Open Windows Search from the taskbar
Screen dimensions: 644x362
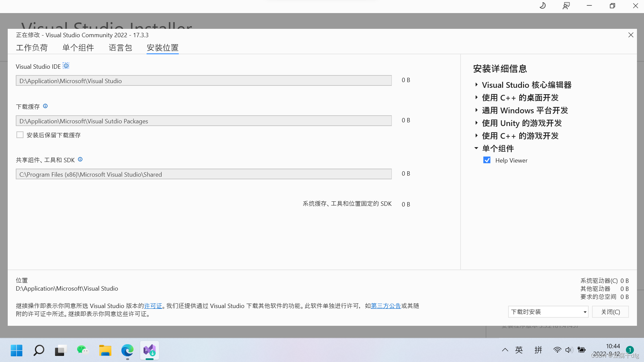(x=39, y=350)
